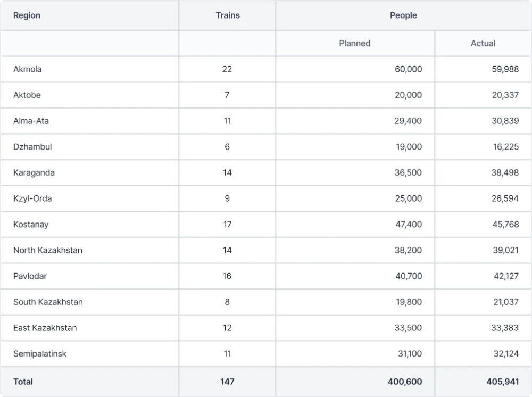The image size is (532, 397).
Task: Click the Akmola region cell
Action: tap(28, 69)
